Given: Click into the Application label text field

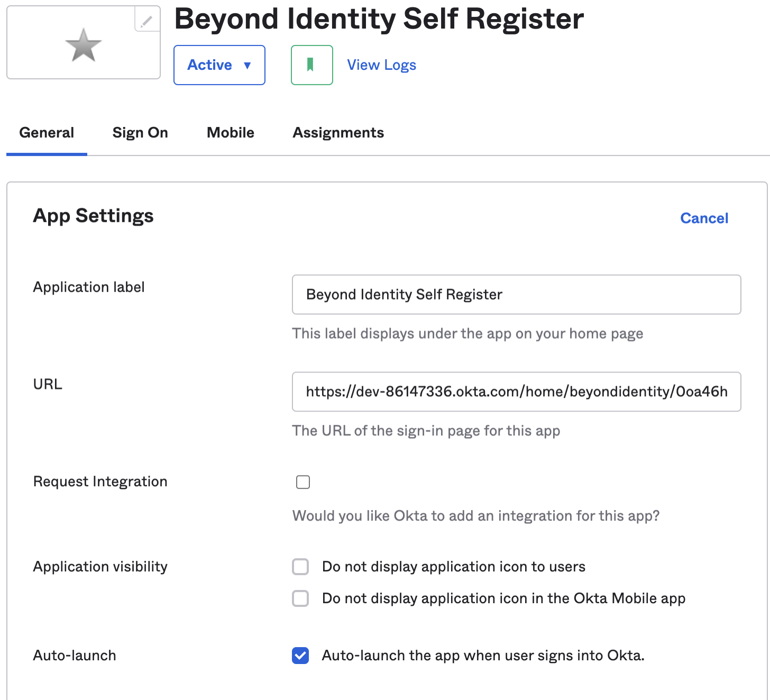Looking at the screenshot, I should click(x=516, y=295).
